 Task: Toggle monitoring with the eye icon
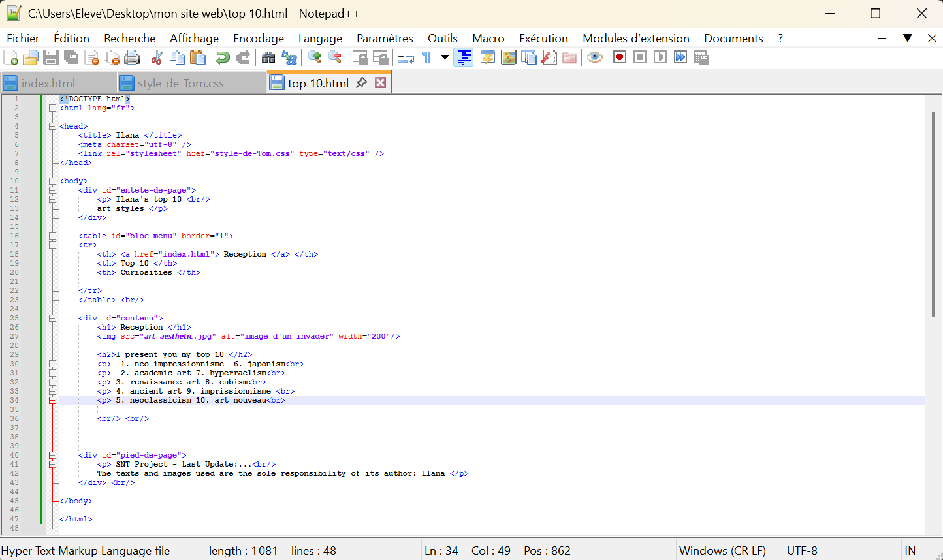click(594, 57)
